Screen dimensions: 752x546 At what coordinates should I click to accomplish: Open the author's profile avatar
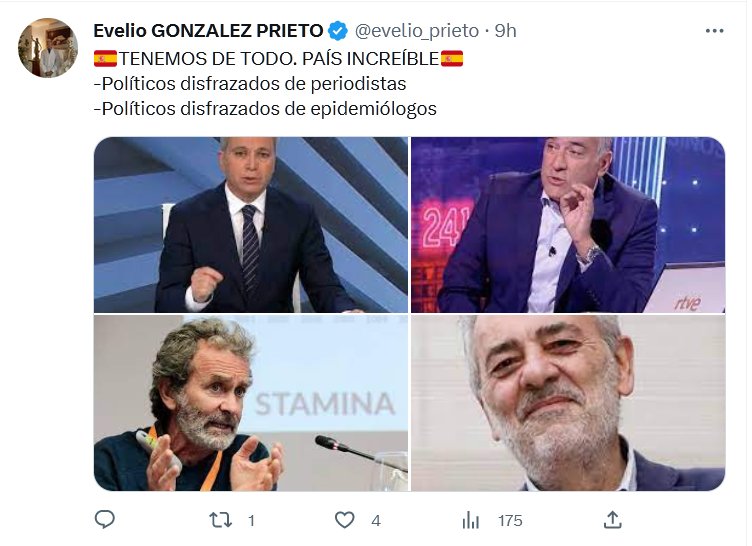click(x=48, y=48)
